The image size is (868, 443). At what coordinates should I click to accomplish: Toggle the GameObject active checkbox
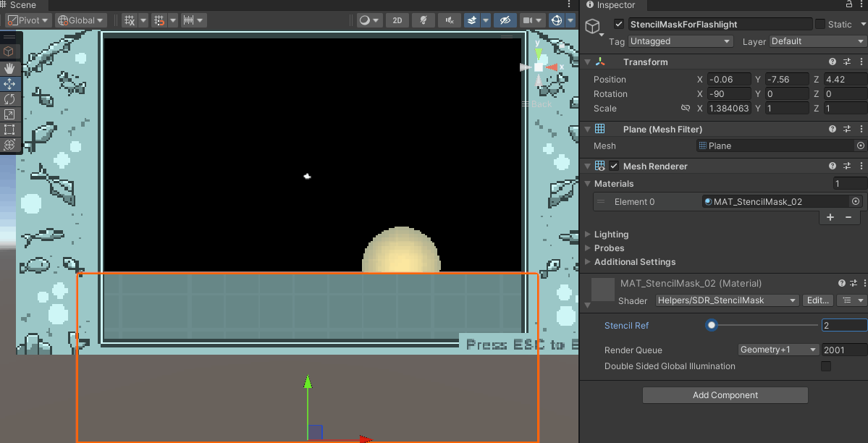(619, 24)
